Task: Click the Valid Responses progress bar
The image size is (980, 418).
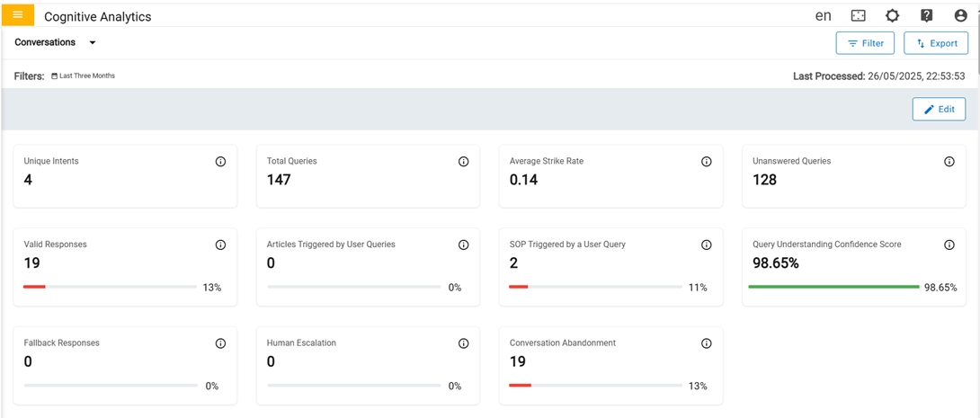Action: click(110, 287)
